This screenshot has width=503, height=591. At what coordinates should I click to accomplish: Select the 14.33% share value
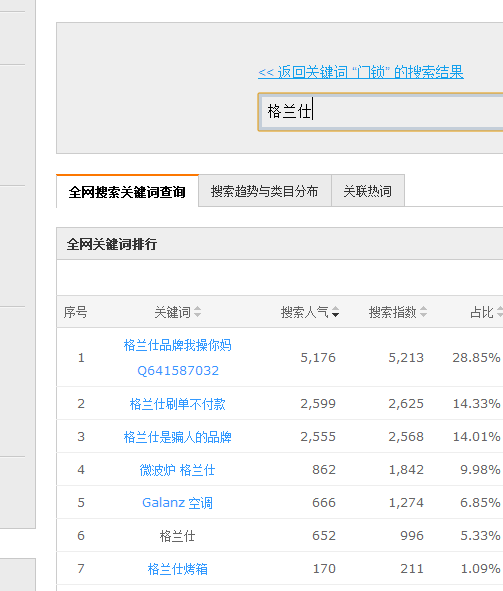[x=476, y=404]
